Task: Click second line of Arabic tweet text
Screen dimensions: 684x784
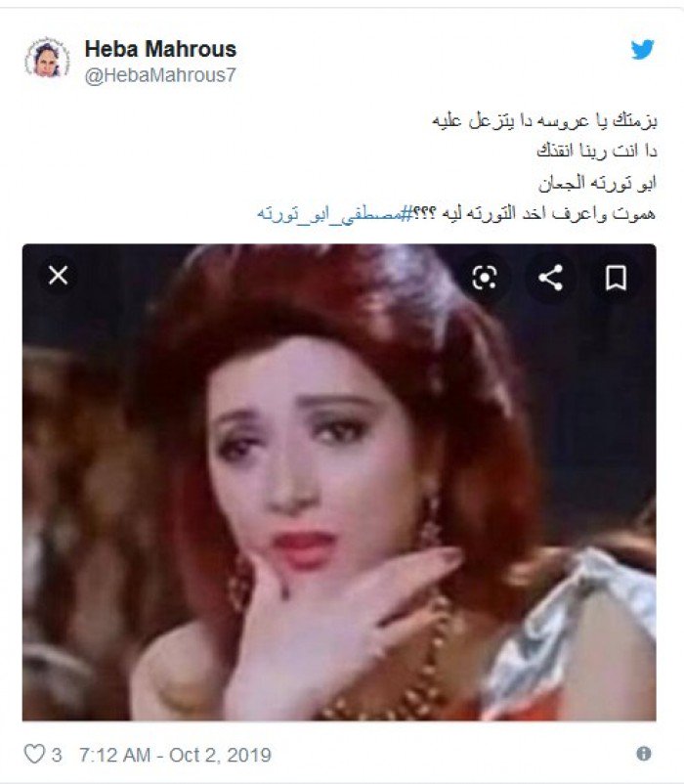Action: click(597, 151)
